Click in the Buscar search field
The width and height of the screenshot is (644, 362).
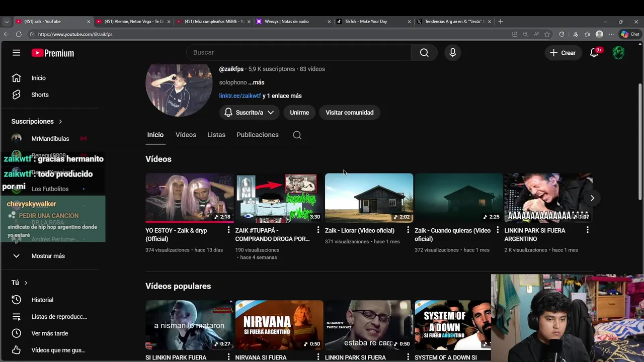pyautogui.click(x=298, y=52)
